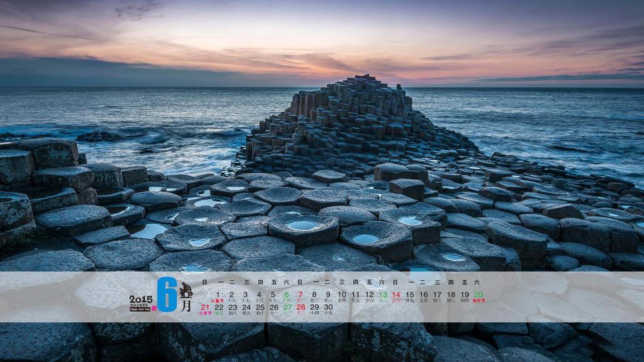
Task: Select June 1 Children's Day date
Action: coord(218,295)
